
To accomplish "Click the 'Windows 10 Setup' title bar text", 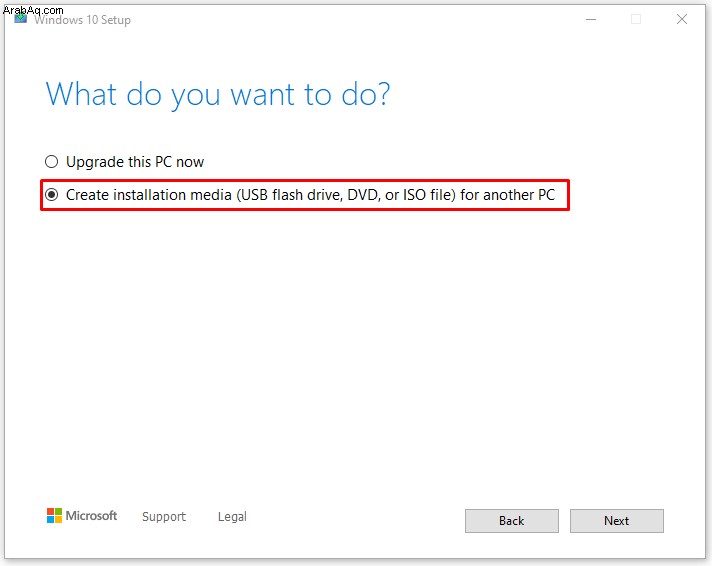I will (x=83, y=20).
